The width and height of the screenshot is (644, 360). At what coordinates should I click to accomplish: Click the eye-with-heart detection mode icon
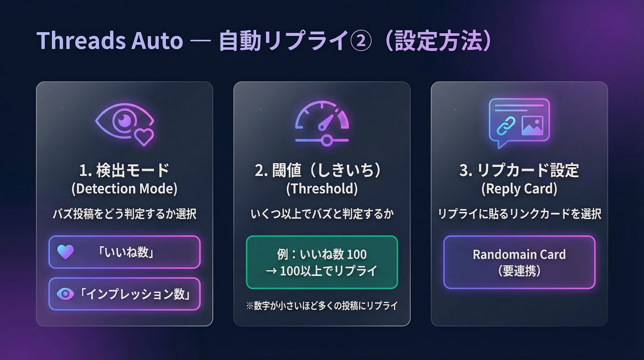tap(124, 123)
